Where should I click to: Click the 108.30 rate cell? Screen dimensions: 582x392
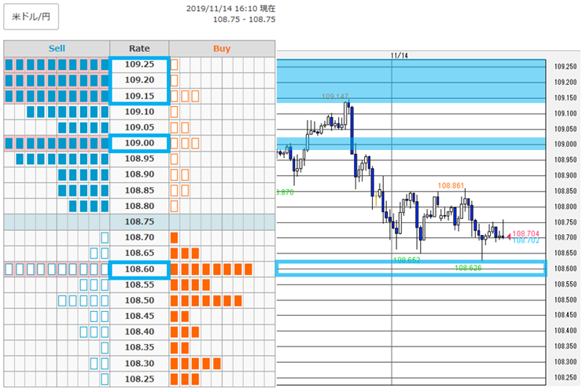tap(139, 364)
